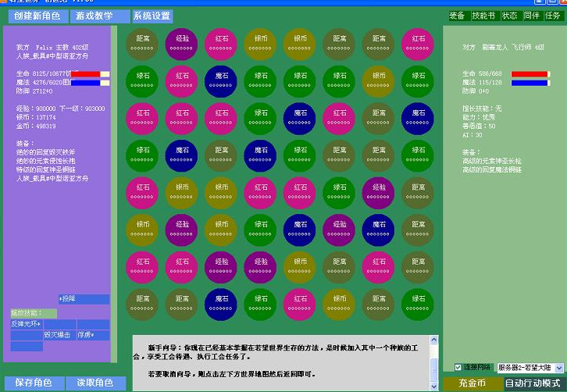The width and height of the screenshot is (567, 392).
Task: Click the 新手向导 message text area
Action: point(281,362)
